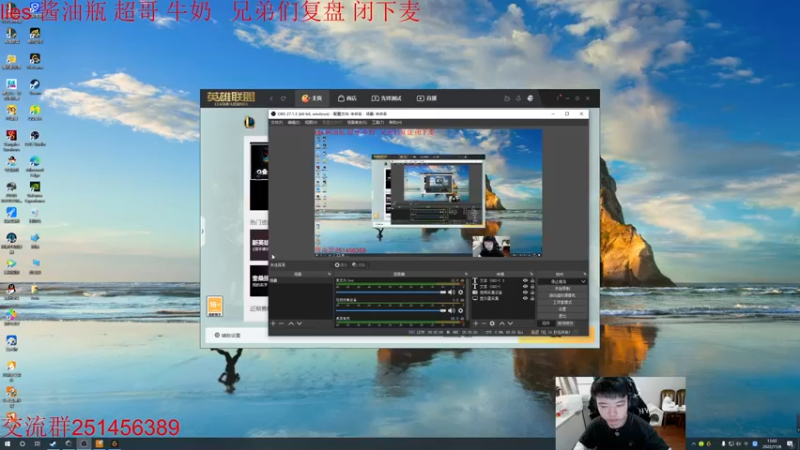Toggle visibility of first 文本 source
800x450 pixels.
pos(525,280)
